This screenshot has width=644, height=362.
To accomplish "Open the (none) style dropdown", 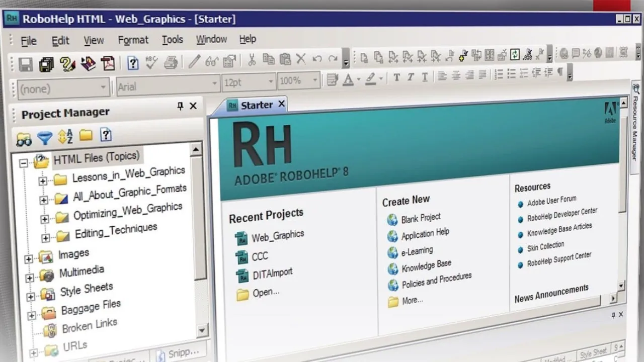I will point(103,87).
